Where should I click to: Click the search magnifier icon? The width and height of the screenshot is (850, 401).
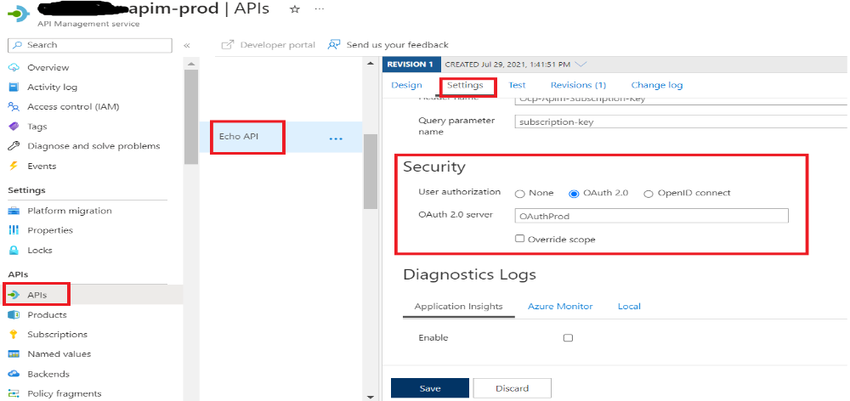(x=18, y=45)
